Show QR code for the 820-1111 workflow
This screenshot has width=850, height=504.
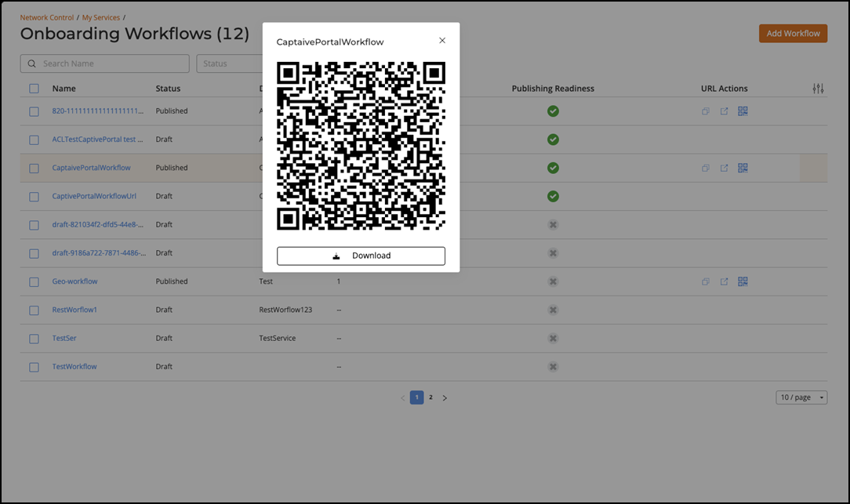(743, 111)
